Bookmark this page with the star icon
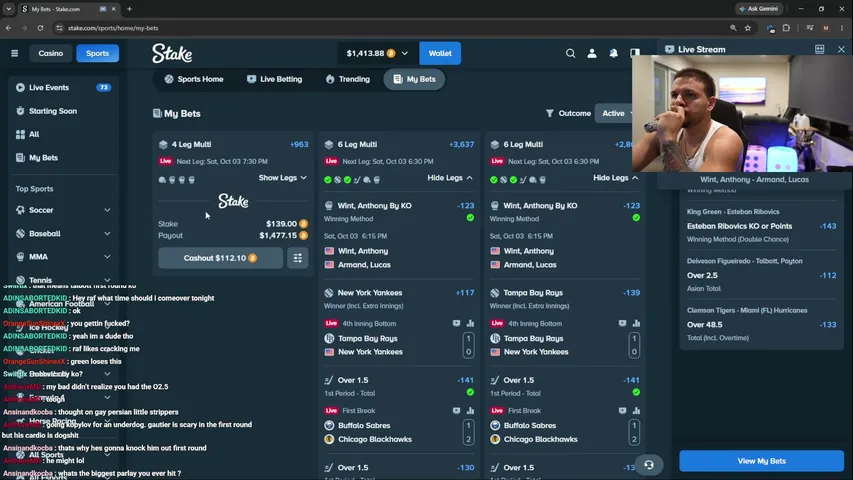This screenshot has width=853, height=480. click(x=748, y=28)
